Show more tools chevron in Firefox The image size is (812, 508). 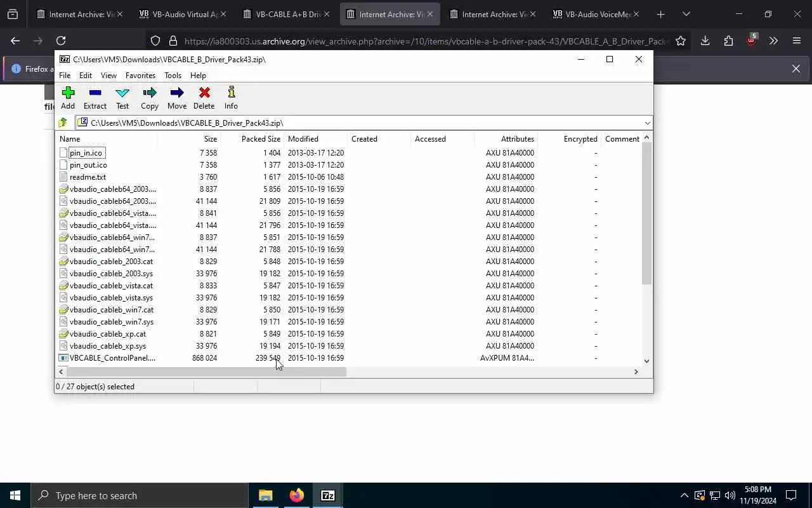(x=773, y=41)
